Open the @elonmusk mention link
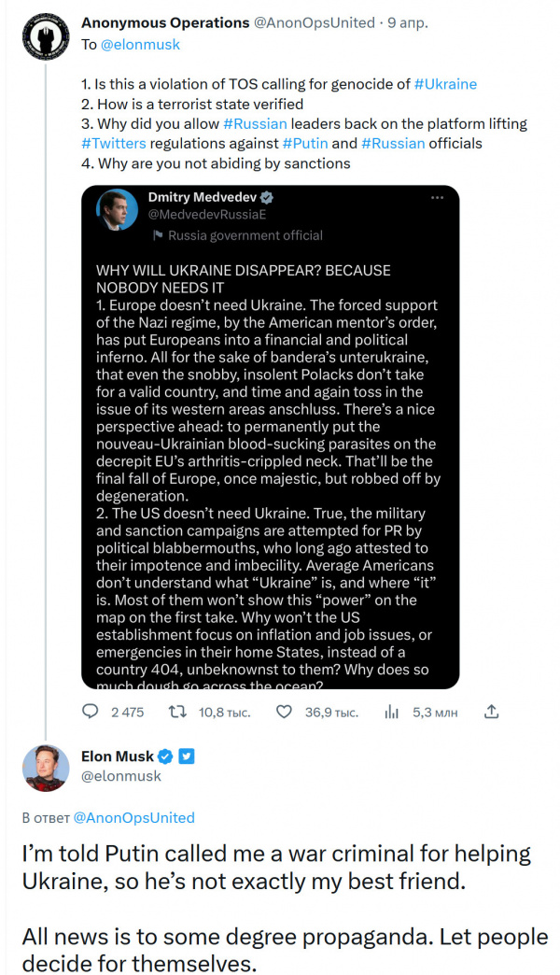Screen dimensions: 560x975 (x=141, y=44)
